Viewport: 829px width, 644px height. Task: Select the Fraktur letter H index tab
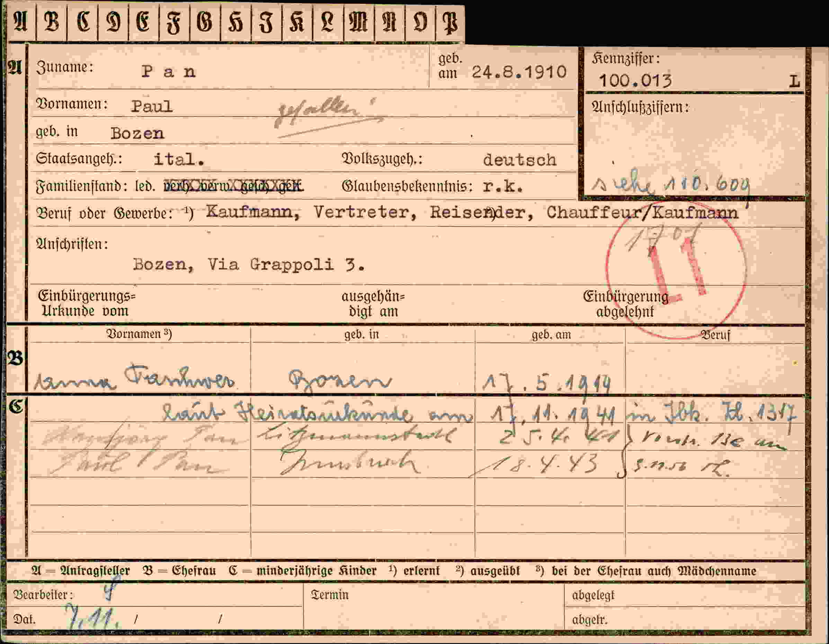(236, 22)
